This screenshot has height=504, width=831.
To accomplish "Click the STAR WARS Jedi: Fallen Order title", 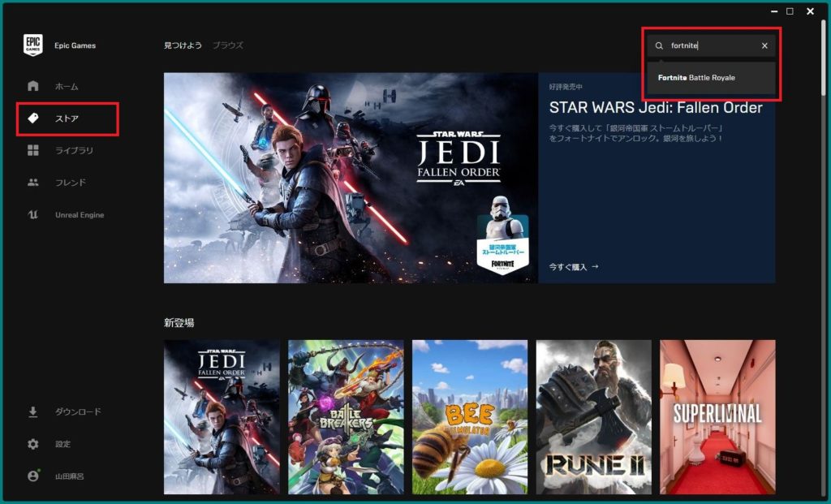I will click(656, 108).
